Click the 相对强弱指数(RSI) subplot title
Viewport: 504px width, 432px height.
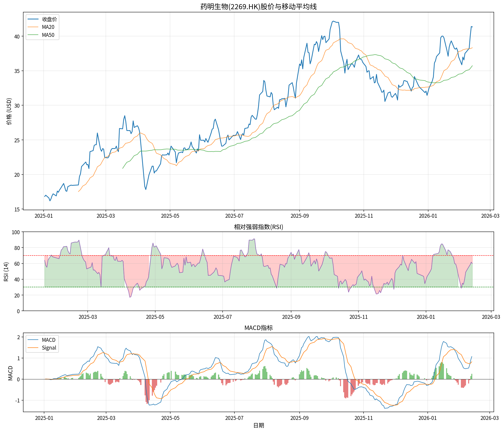pyautogui.click(x=258, y=227)
